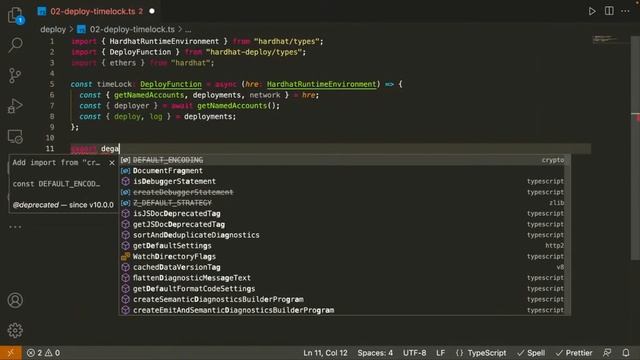640x360 pixels.
Task: Split the editor right
Action: [609, 11]
